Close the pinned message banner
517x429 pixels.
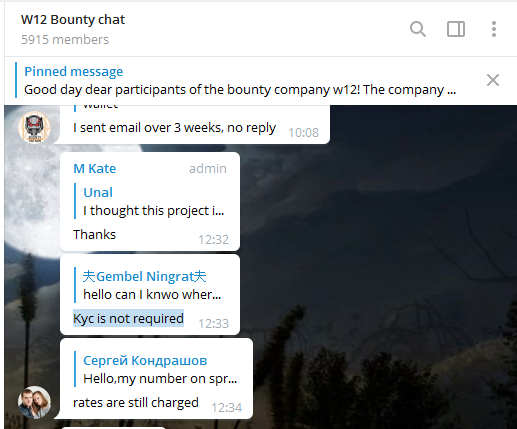click(x=493, y=80)
